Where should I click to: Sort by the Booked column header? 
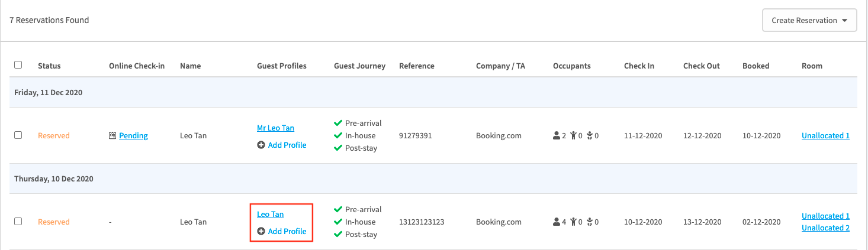756,66
